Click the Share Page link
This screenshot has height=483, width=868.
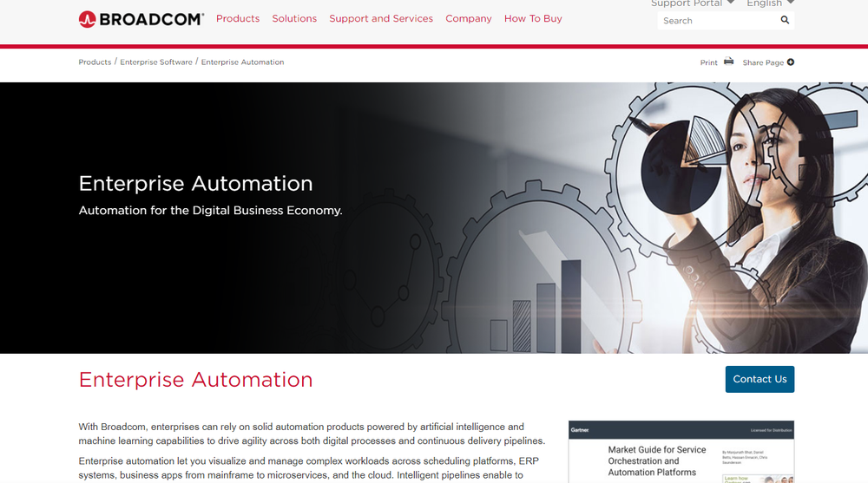click(763, 62)
